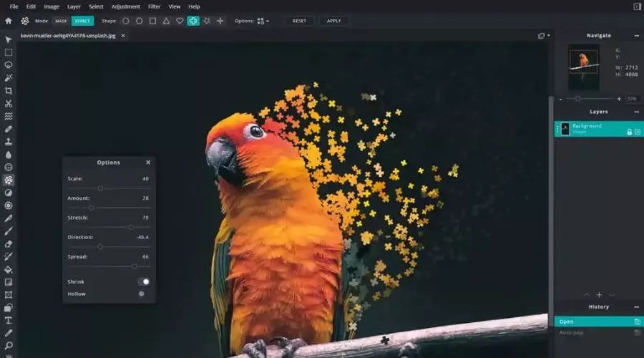This screenshot has width=644, height=358.
Task: Open the Image menu
Action: click(52, 6)
